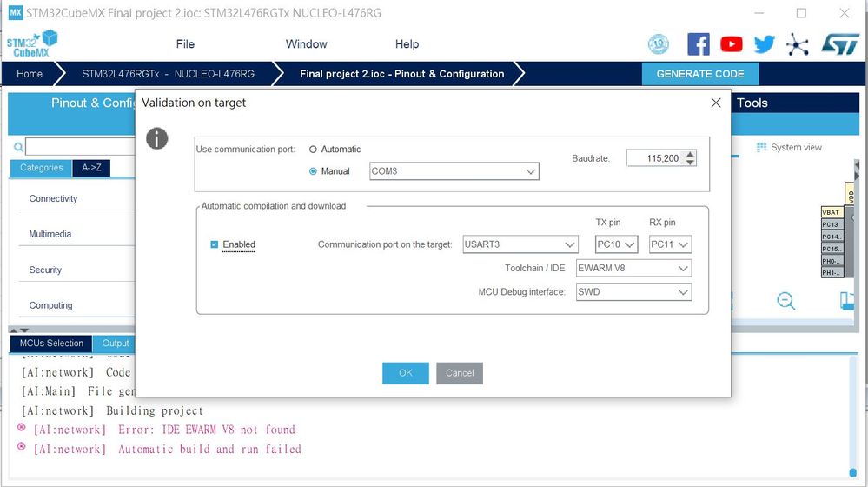
Task: Click the peripheral search input field
Action: point(80,147)
